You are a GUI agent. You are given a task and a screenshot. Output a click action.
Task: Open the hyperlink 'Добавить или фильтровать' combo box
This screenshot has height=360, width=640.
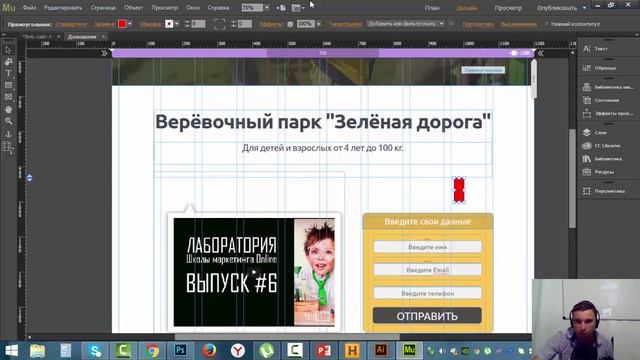pos(405,24)
